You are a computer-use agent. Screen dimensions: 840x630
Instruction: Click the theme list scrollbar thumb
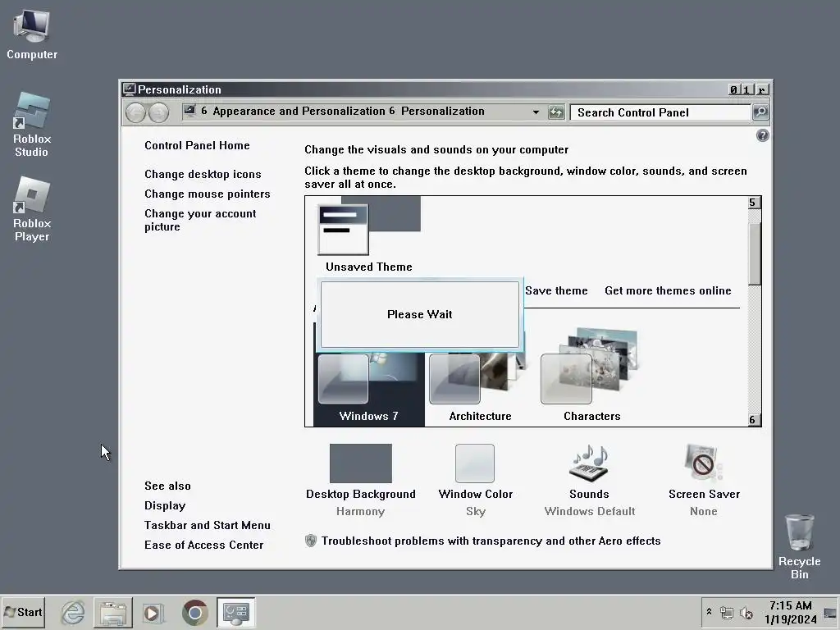click(x=755, y=254)
